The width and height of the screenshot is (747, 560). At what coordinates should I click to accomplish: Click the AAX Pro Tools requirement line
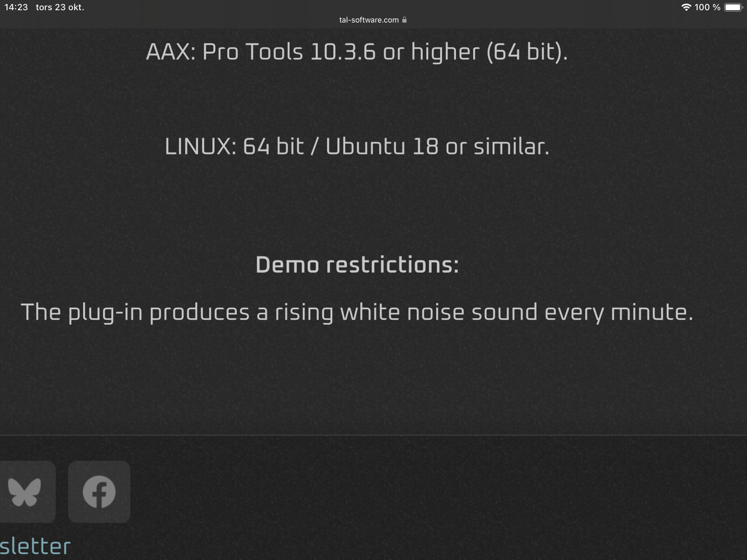357,52
